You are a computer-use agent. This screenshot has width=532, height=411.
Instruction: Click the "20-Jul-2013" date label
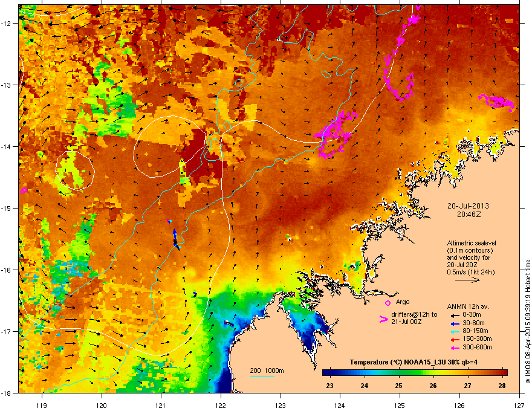[468, 206]
